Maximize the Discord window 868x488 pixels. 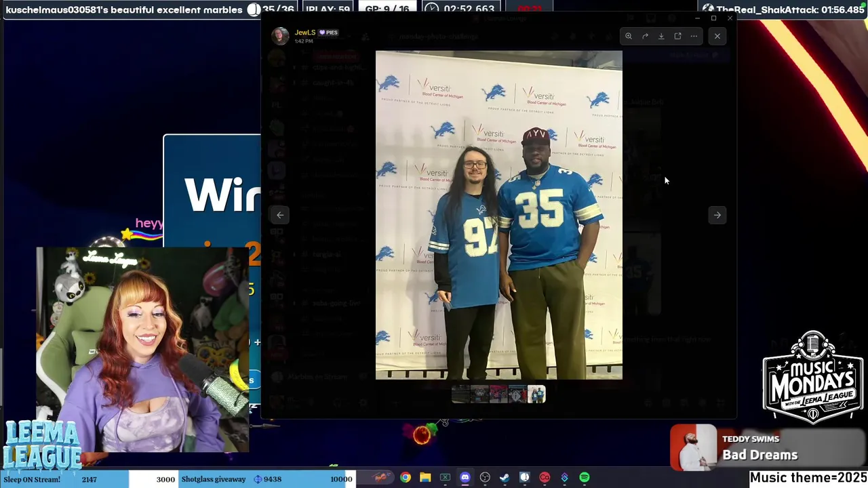[x=713, y=18]
